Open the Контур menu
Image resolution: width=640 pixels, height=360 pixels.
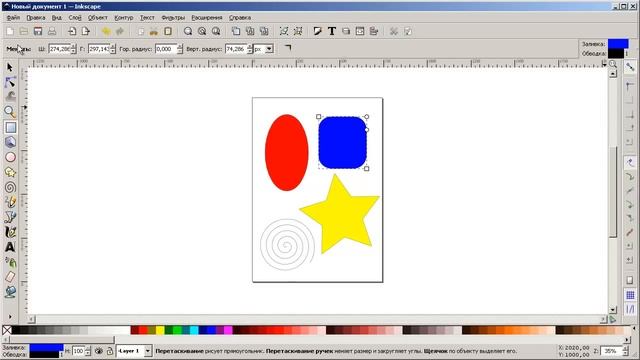click(124, 18)
